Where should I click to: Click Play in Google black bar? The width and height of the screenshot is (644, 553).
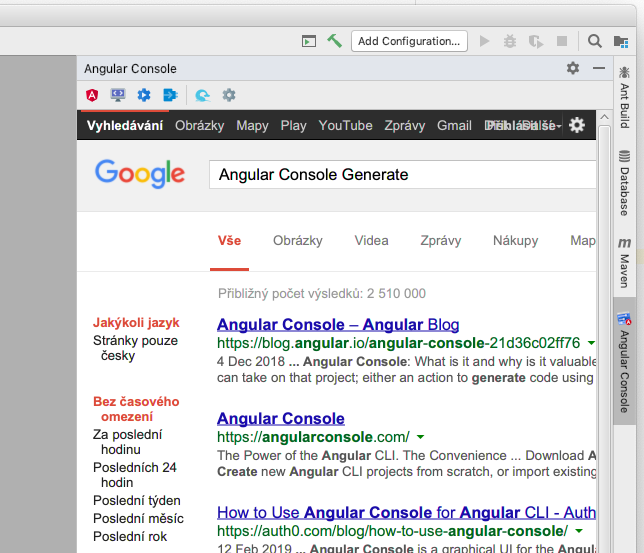click(293, 125)
